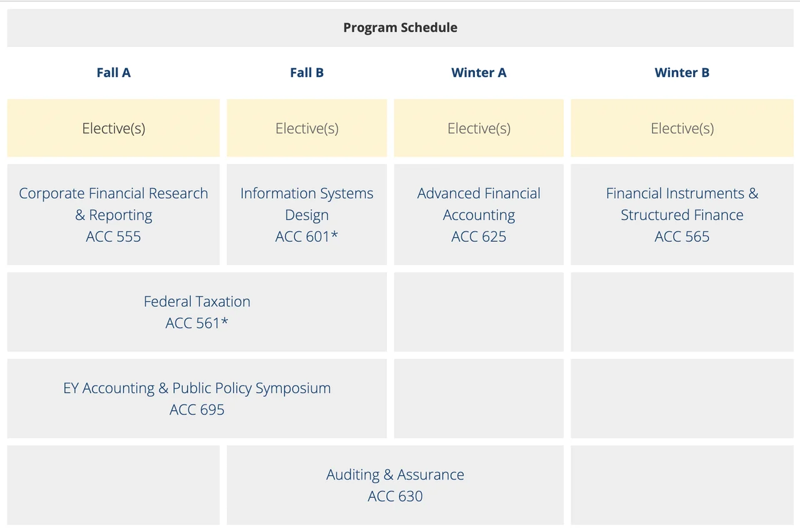
Task: Pick the Elective(s) cell under Winter B
Action: [x=682, y=128]
